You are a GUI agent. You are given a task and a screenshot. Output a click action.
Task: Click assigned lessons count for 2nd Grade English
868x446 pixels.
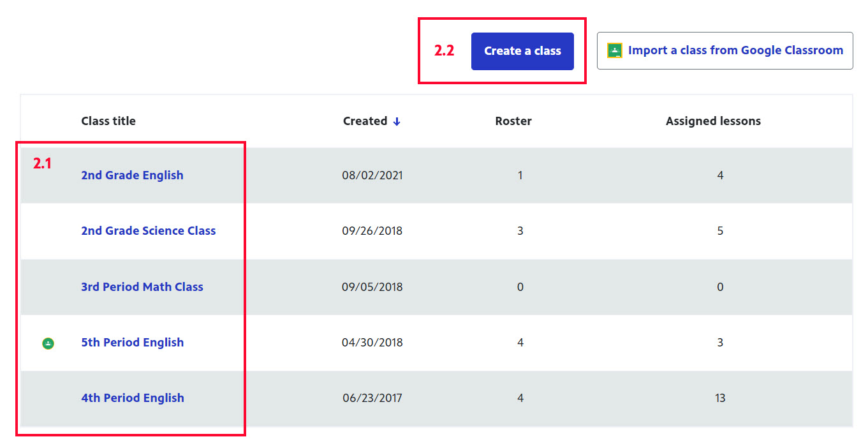point(720,175)
